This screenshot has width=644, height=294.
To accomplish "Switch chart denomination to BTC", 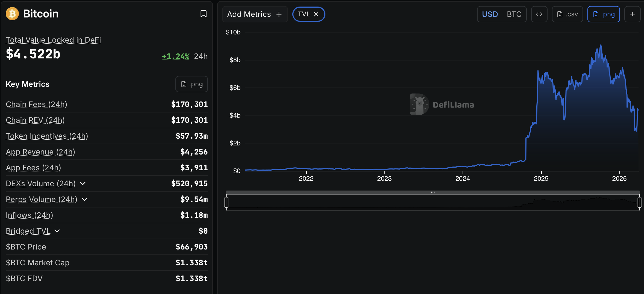I will coord(514,14).
